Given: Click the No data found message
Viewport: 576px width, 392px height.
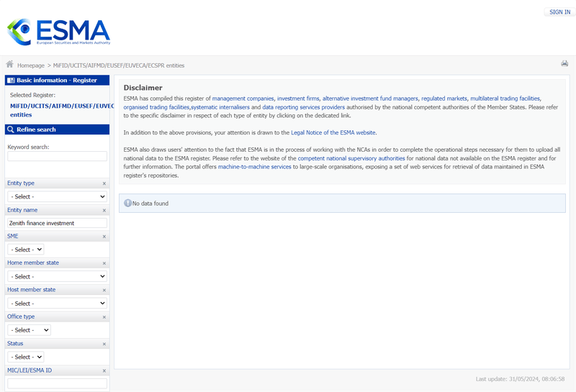Looking at the screenshot, I should (150, 204).
